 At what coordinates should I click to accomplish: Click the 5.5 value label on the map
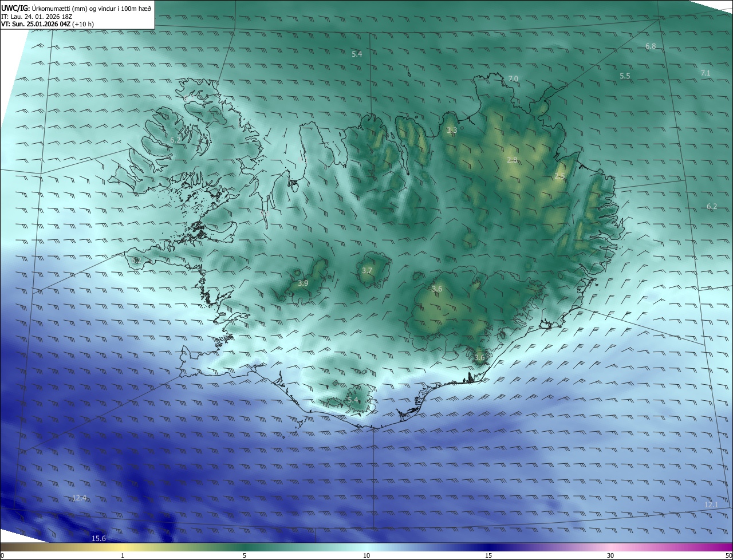click(x=625, y=76)
